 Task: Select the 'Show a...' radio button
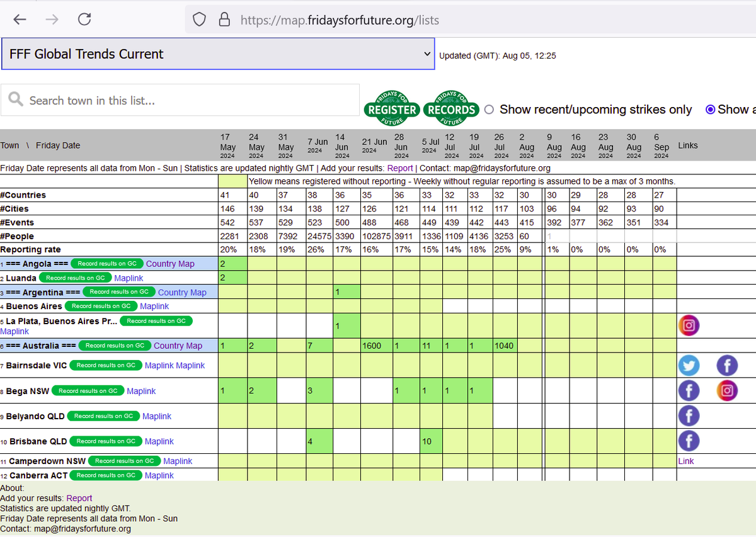711,110
